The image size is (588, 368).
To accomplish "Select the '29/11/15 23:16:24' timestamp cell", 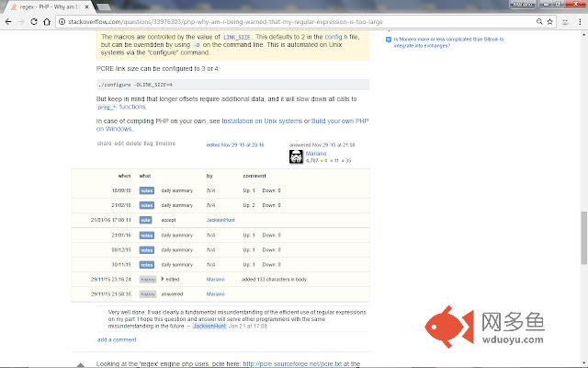I will click(x=110, y=280).
